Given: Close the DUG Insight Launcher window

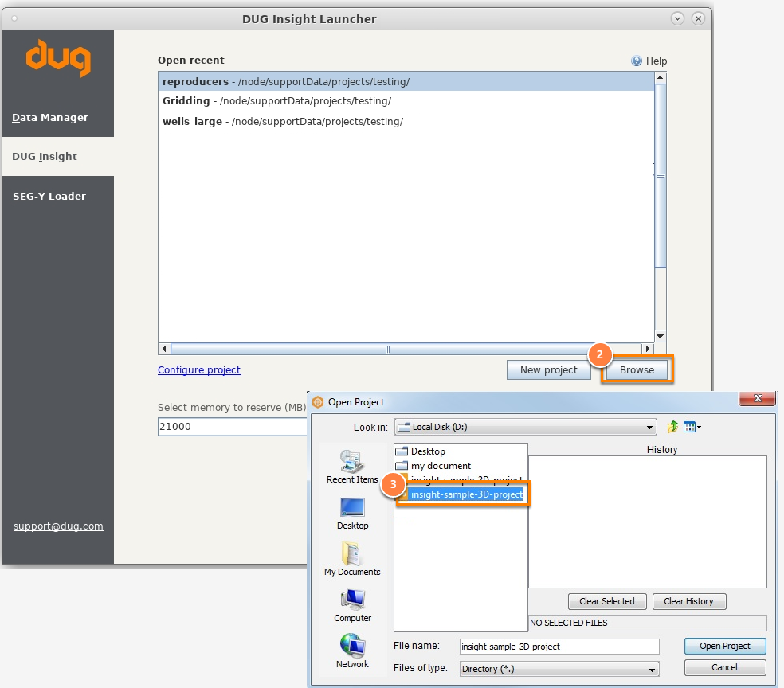Looking at the screenshot, I should coord(698,18).
